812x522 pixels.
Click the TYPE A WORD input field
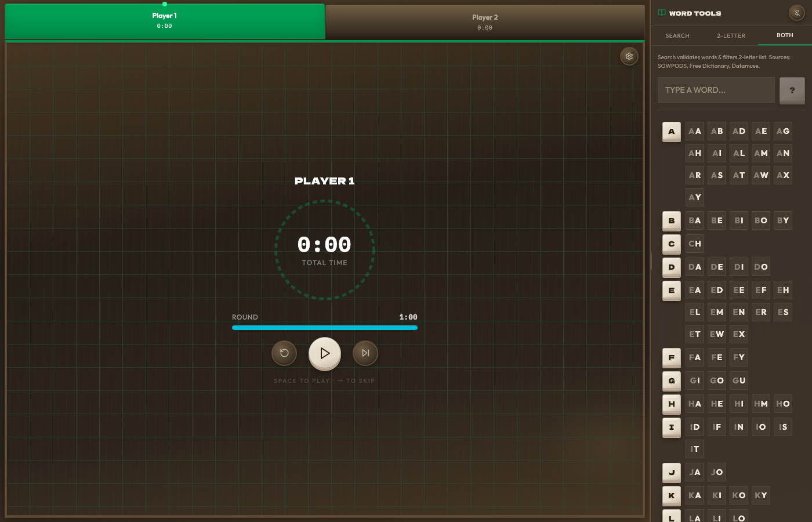pos(716,90)
